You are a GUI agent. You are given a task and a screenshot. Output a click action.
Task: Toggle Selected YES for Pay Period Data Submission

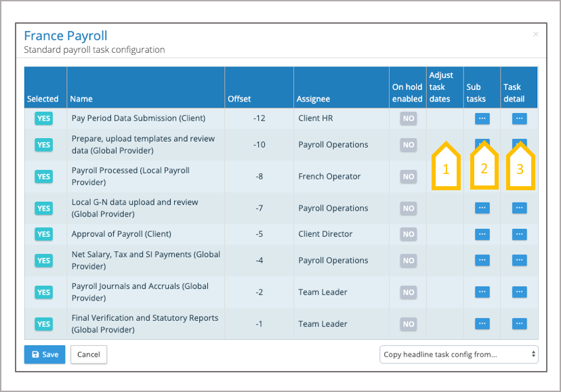pyautogui.click(x=43, y=118)
